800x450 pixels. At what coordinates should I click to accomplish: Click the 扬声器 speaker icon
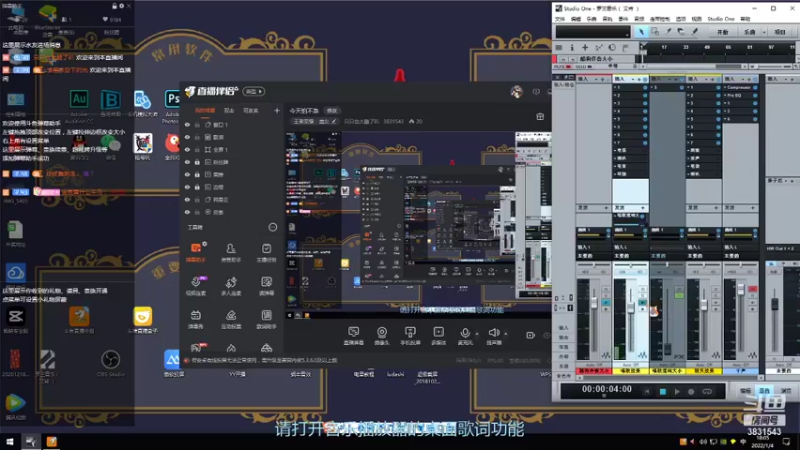pos(493,333)
